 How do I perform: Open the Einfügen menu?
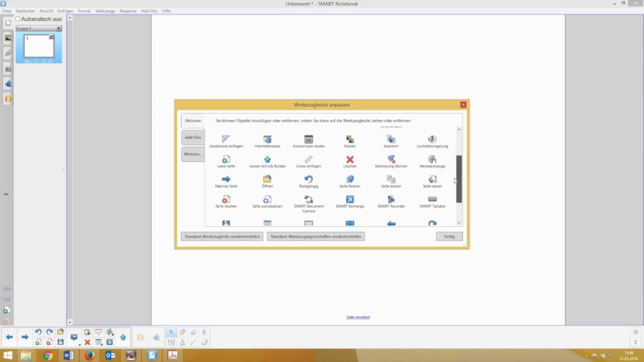pos(65,11)
